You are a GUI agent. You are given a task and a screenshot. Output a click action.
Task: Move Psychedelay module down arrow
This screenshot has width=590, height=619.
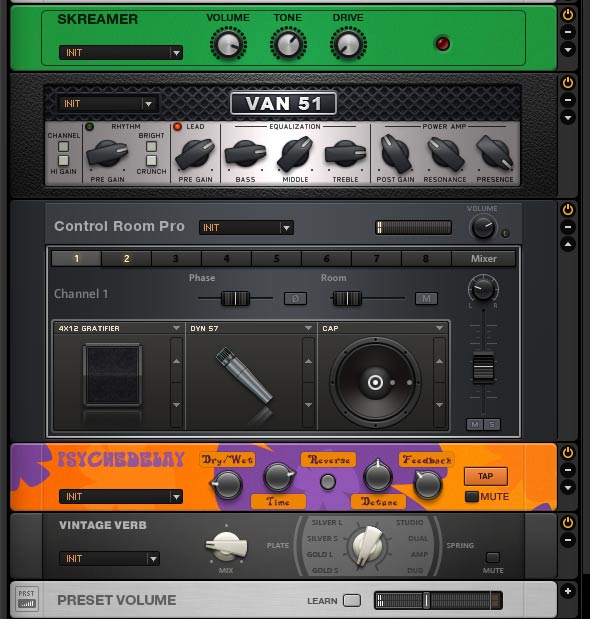(x=568, y=488)
